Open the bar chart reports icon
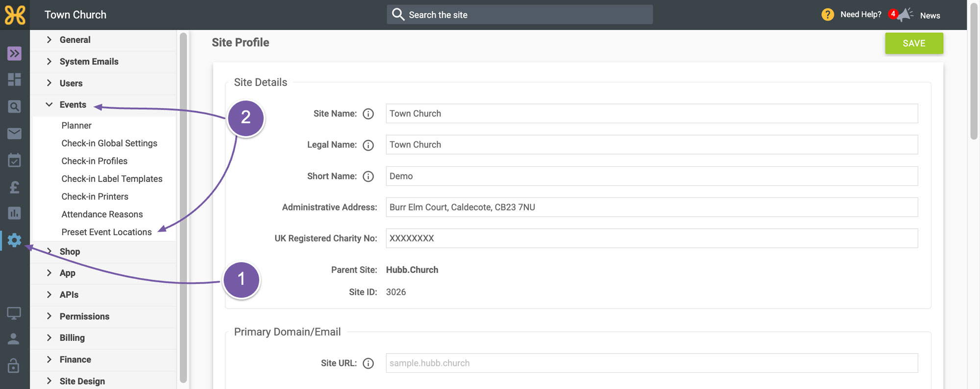The image size is (980, 389). pyautogui.click(x=14, y=213)
